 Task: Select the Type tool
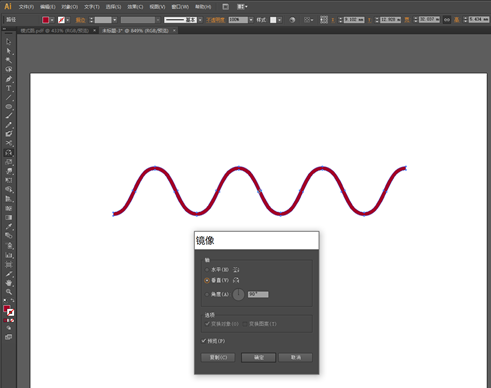(x=9, y=88)
